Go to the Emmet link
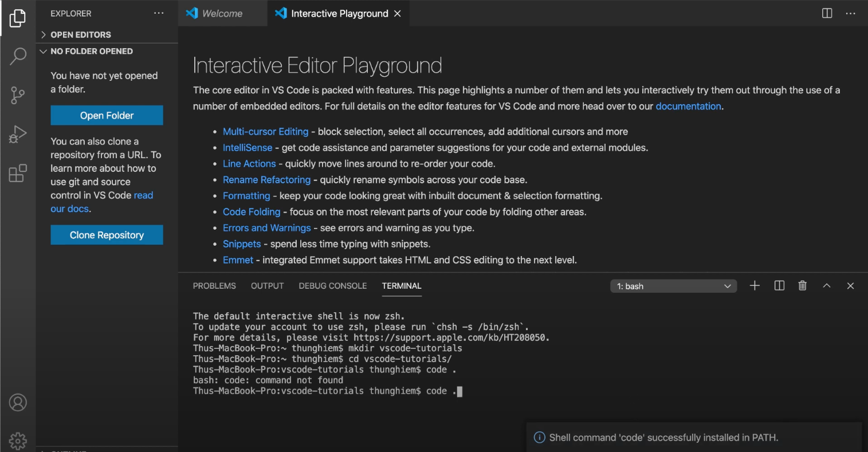868x452 pixels. pos(238,260)
